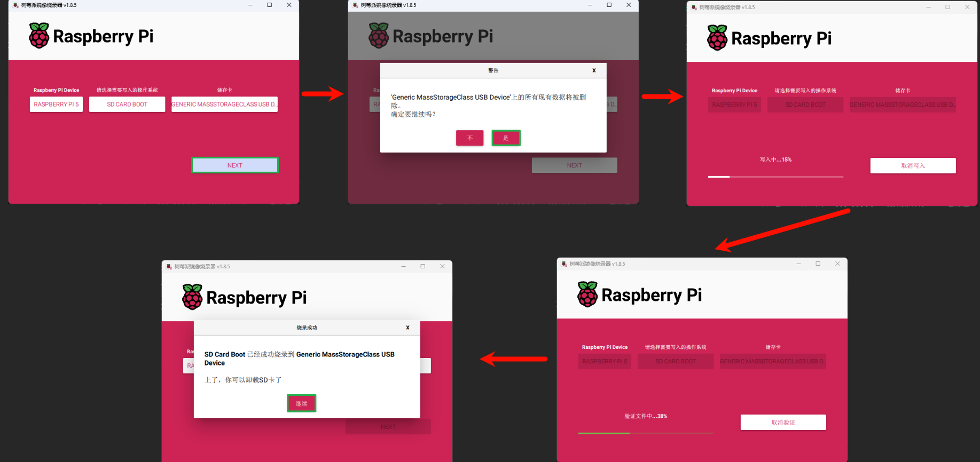This screenshot has height=462, width=980.
Task: Click title bar app icon of success-dialog window
Action: click(169, 267)
